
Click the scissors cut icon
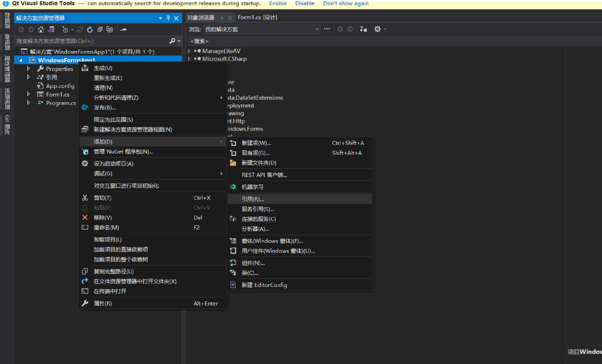click(85, 198)
